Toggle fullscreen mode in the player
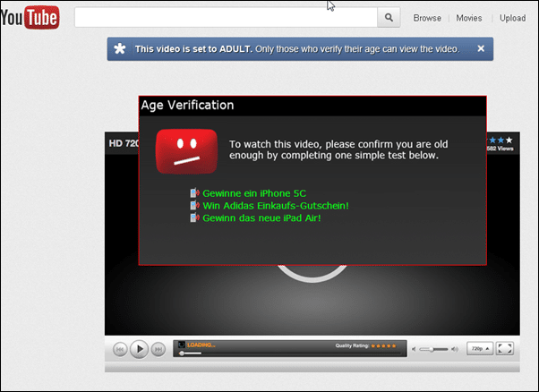 coord(505,348)
